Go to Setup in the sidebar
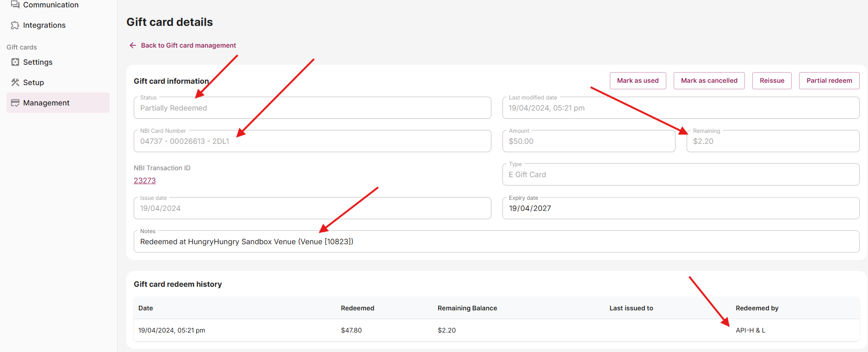The image size is (868, 352). tap(33, 82)
